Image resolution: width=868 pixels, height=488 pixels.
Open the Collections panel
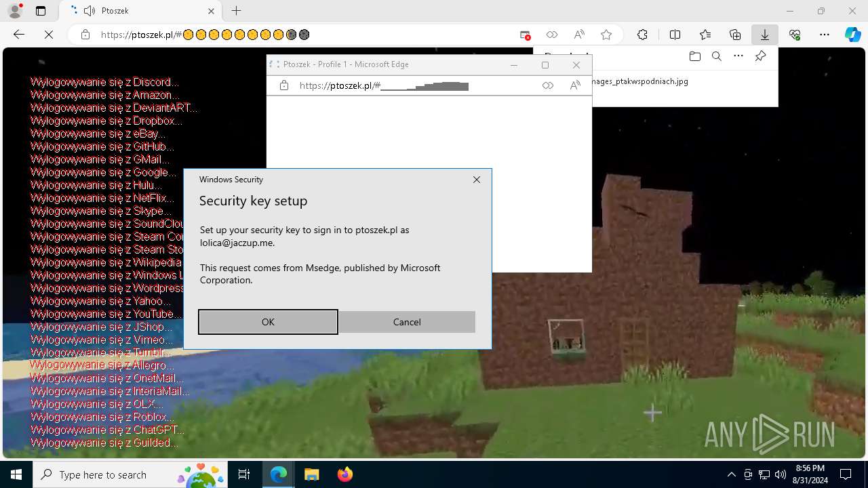(x=735, y=35)
